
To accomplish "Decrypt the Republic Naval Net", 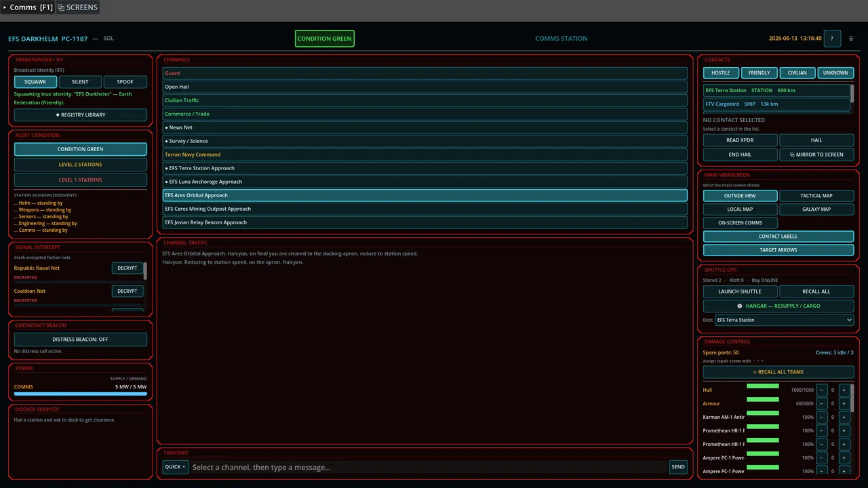I will coord(127,268).
